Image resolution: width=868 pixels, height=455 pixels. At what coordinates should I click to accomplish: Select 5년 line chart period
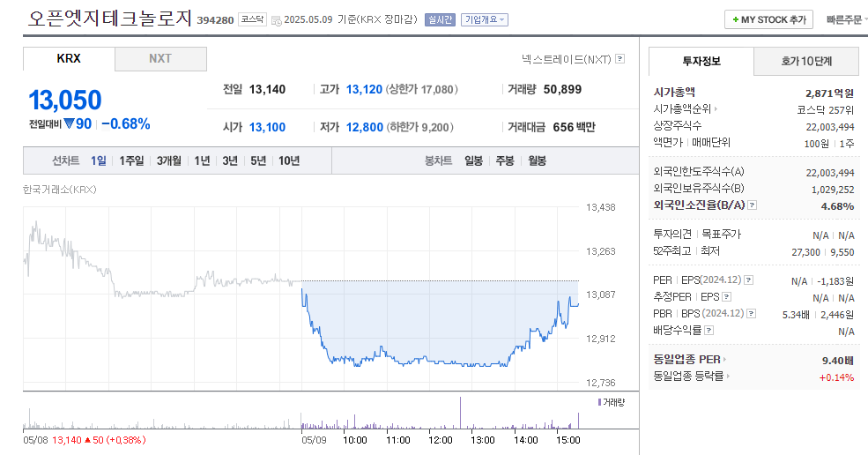pos(258,160)
